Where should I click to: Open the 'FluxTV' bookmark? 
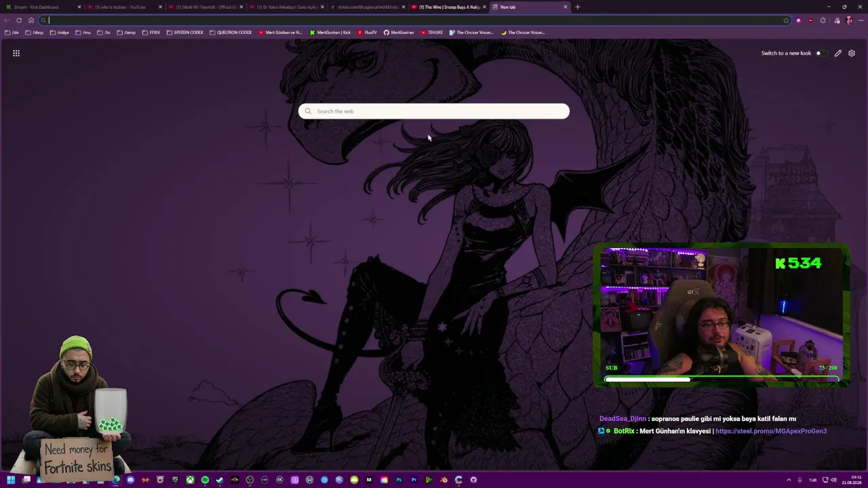(x=368, y=33)
